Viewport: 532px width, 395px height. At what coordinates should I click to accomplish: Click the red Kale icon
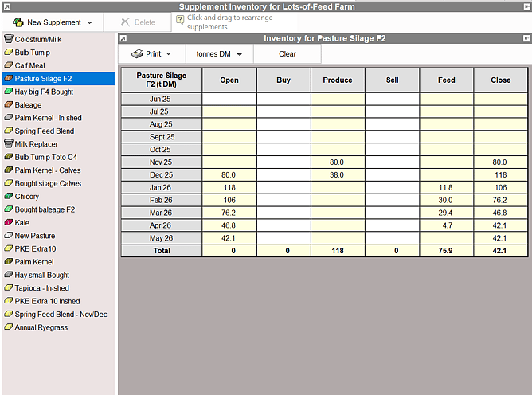9,223
